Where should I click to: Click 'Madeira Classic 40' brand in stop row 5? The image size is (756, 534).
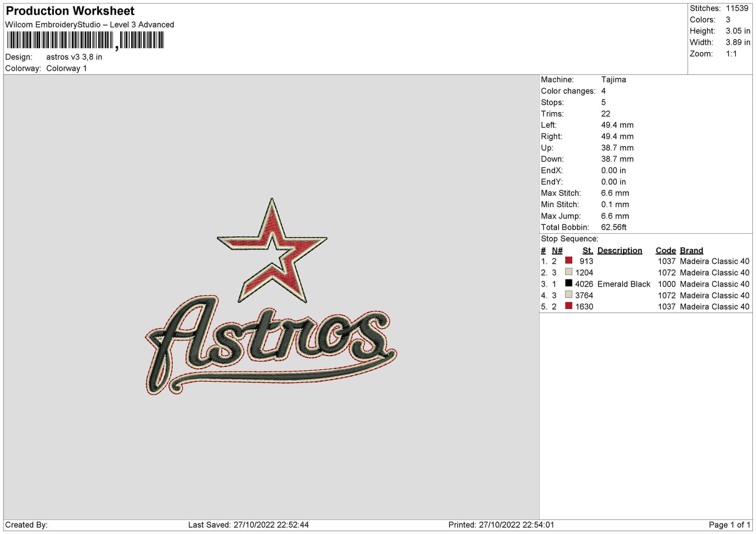coord(715,307)
